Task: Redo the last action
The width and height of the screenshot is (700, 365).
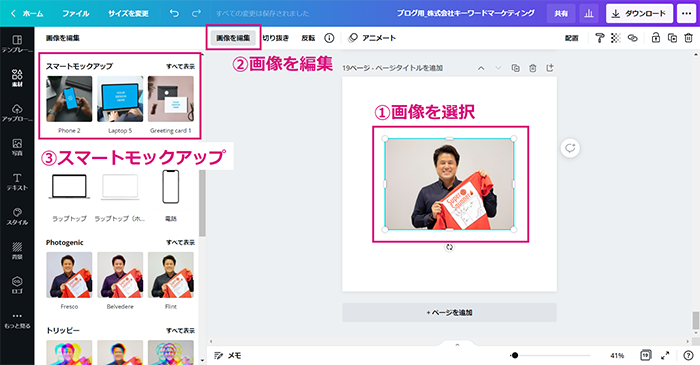Action: [x=196, y=13]
